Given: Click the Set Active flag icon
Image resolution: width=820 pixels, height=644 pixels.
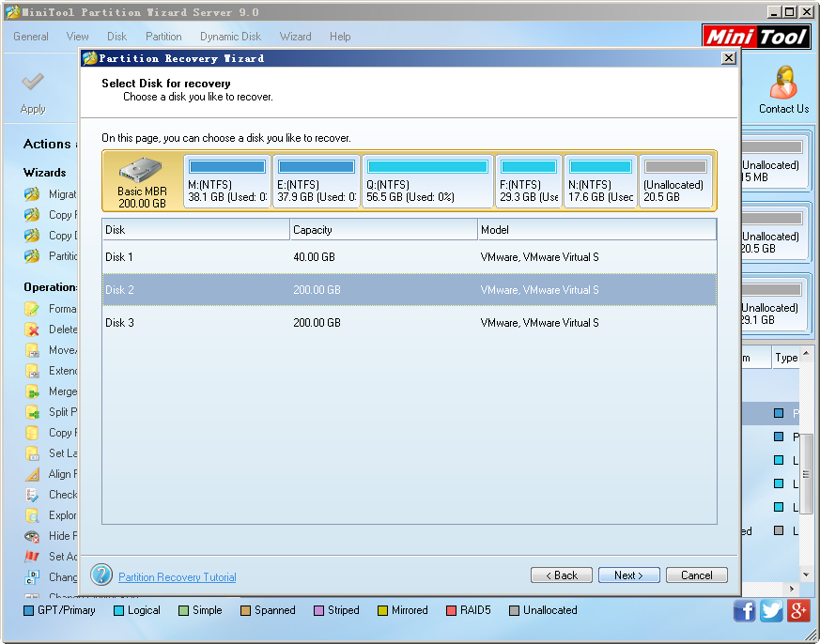Looking at the screenshot, I should [32, 557].
